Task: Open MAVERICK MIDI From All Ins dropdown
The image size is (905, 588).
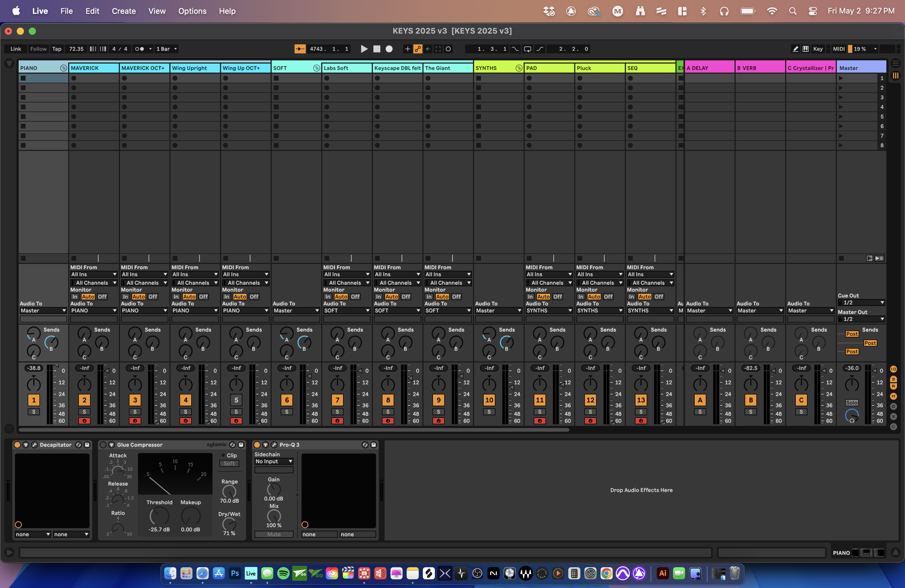Action: [93, 274]
